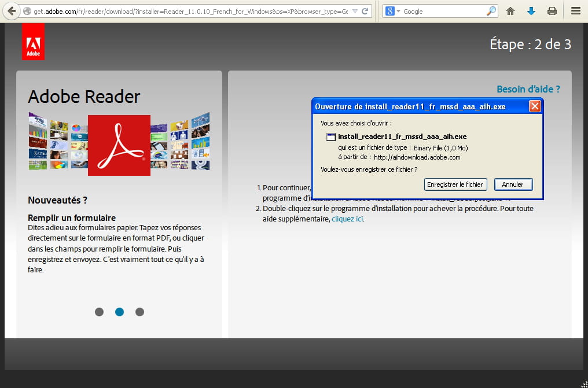
Task: Click the site identity globe icon
Action: tap(27, 11)
